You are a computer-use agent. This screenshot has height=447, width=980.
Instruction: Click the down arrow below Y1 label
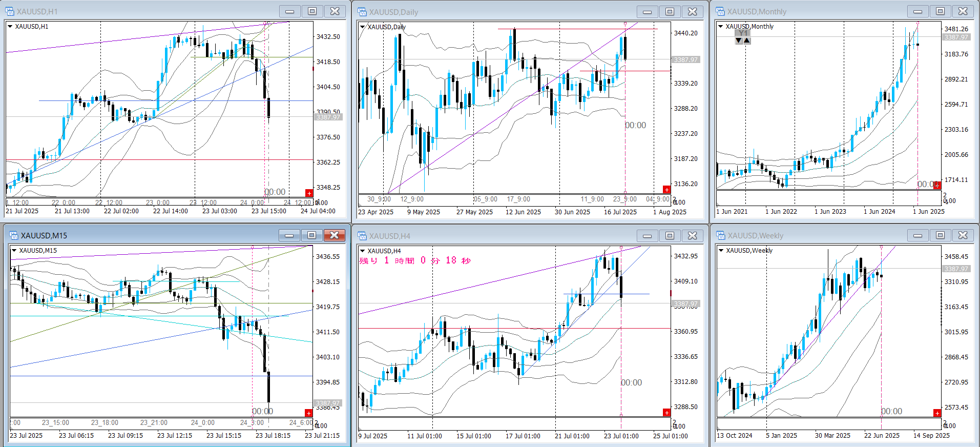(738, 40)
